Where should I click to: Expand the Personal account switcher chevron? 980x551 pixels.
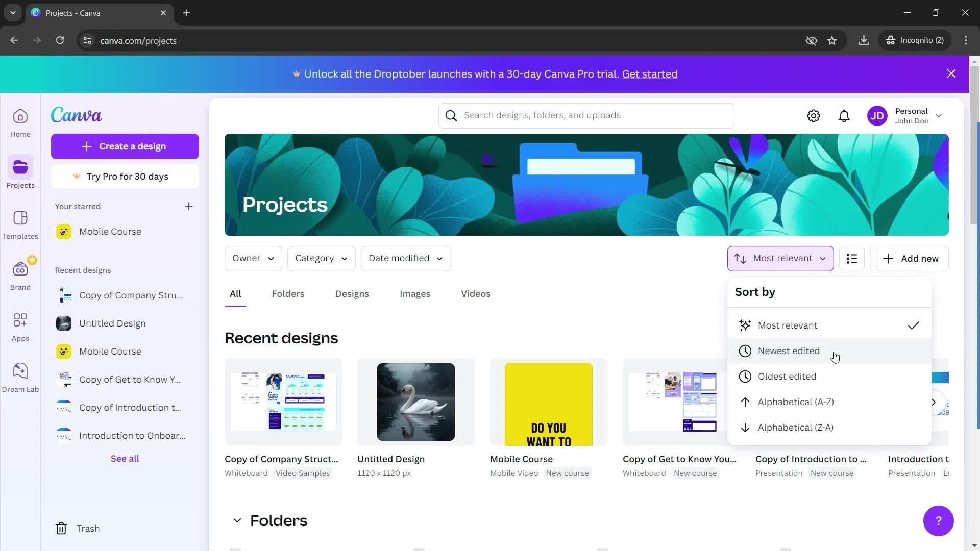pos(939,116)
